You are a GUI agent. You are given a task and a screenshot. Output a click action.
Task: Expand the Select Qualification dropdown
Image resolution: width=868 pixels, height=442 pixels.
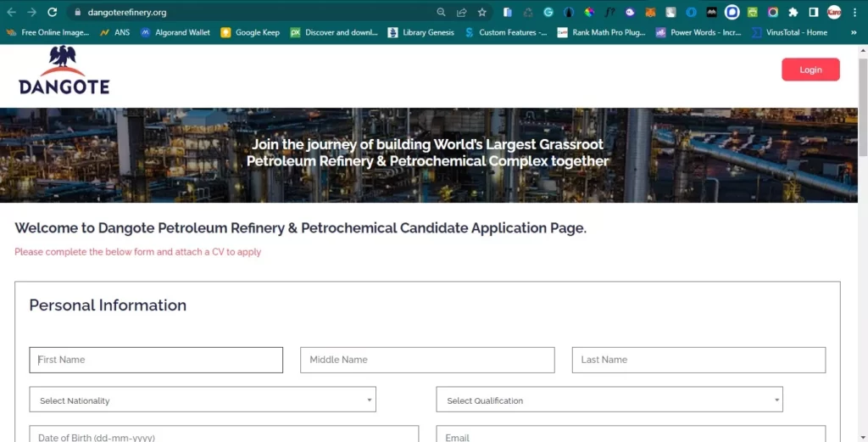609,400
